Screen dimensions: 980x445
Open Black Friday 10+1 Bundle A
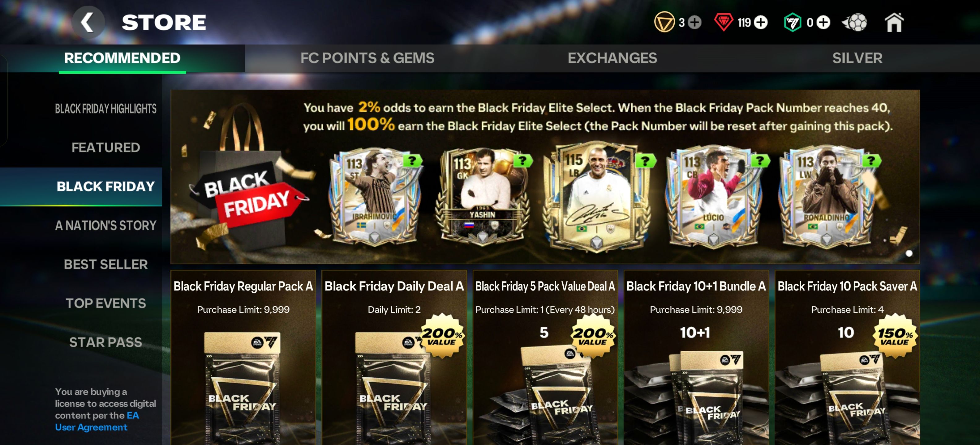coord(696,358)
